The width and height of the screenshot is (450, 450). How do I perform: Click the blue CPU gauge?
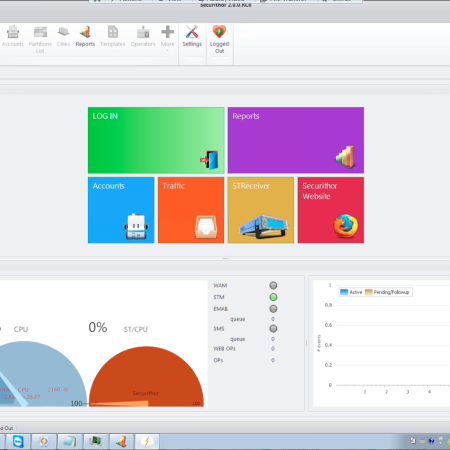[x=42, y=374]
